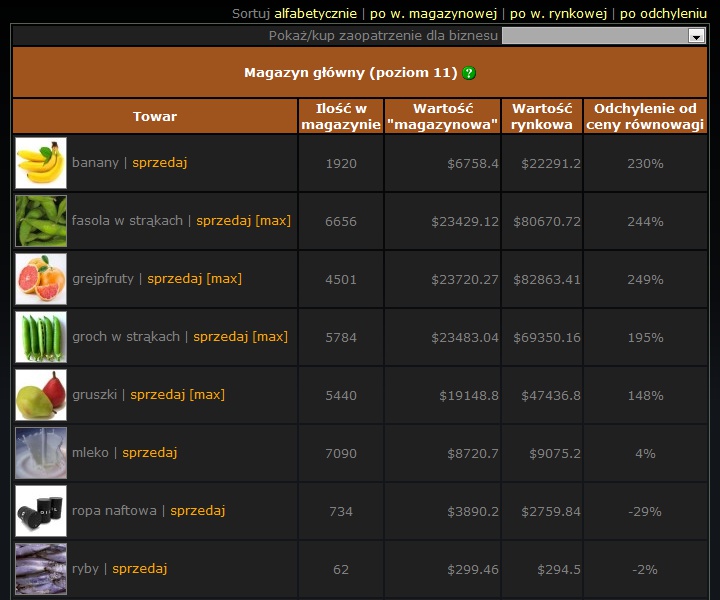This screenshot has width=720, height=600.
Task: Click the banany quantity 1920
Action: 341,163
